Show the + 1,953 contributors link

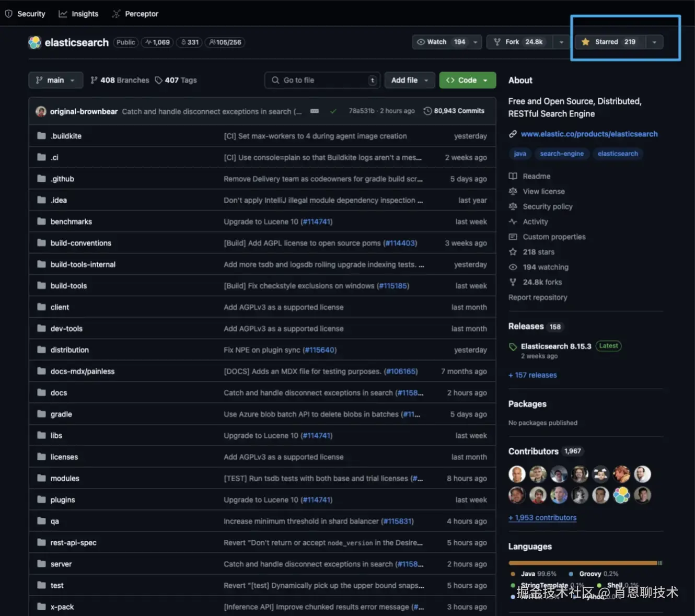pyautogui.click(x=542, y=518)
